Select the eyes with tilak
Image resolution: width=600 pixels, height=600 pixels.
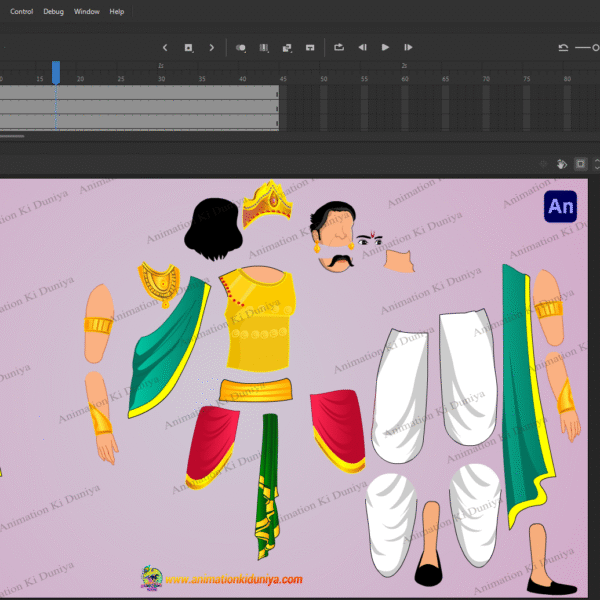click(370, 239)
